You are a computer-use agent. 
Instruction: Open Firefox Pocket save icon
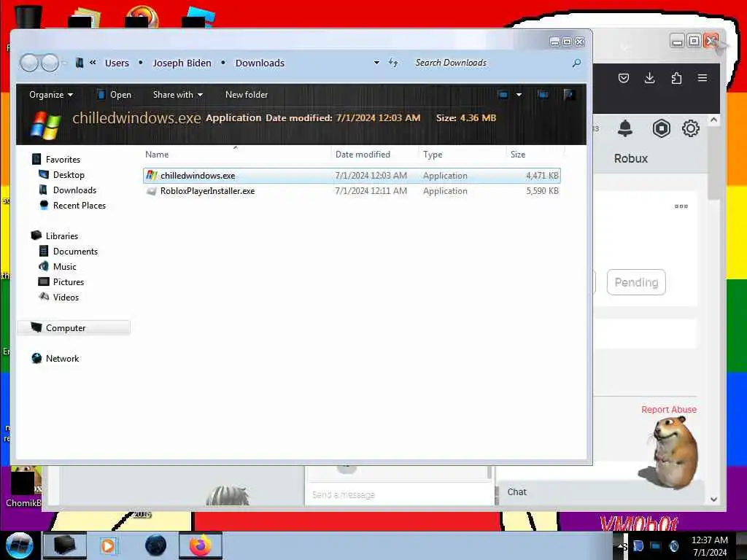click(x=624, y=78)
